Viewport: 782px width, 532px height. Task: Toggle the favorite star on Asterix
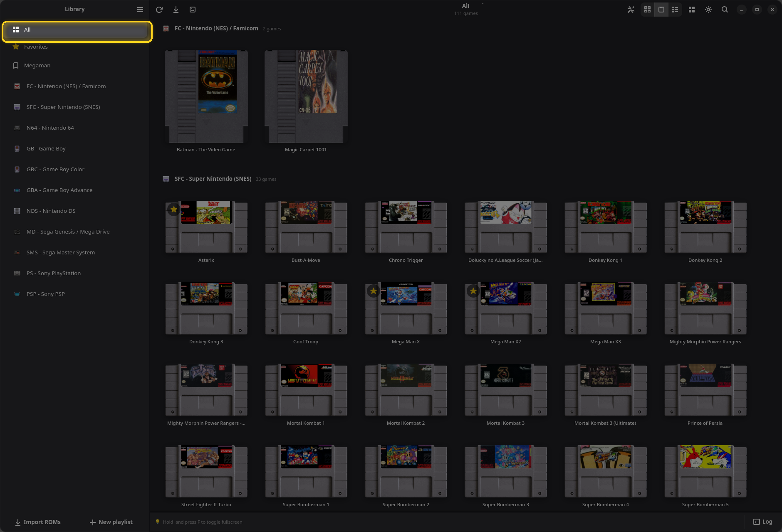click(174, 209)
